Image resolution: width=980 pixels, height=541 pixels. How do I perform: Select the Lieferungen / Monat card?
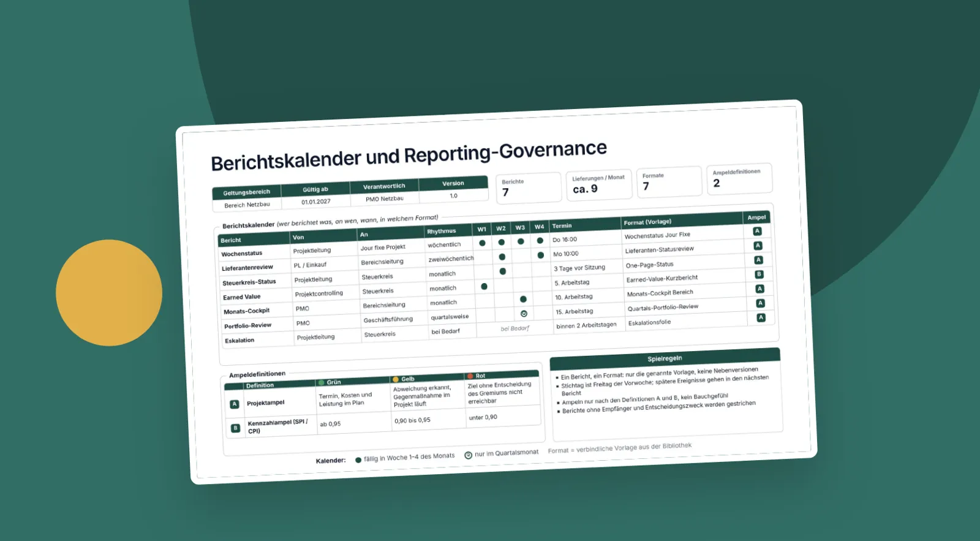(599, 184)
